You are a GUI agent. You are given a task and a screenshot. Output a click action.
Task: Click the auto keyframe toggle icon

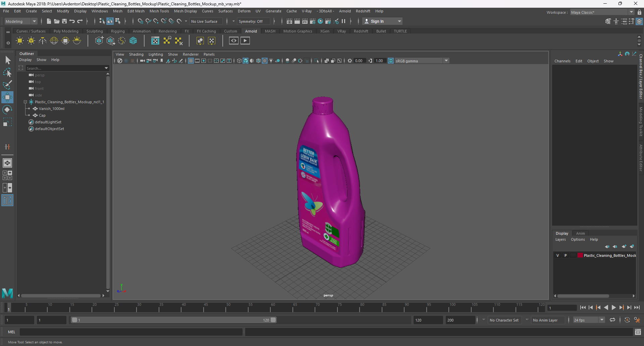tap(627, 320)
